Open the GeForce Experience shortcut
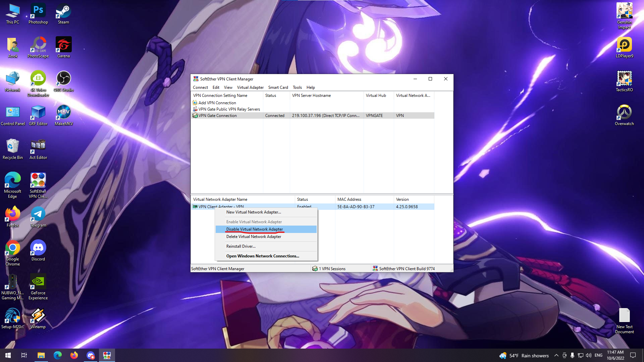 [x=38, y=287]
